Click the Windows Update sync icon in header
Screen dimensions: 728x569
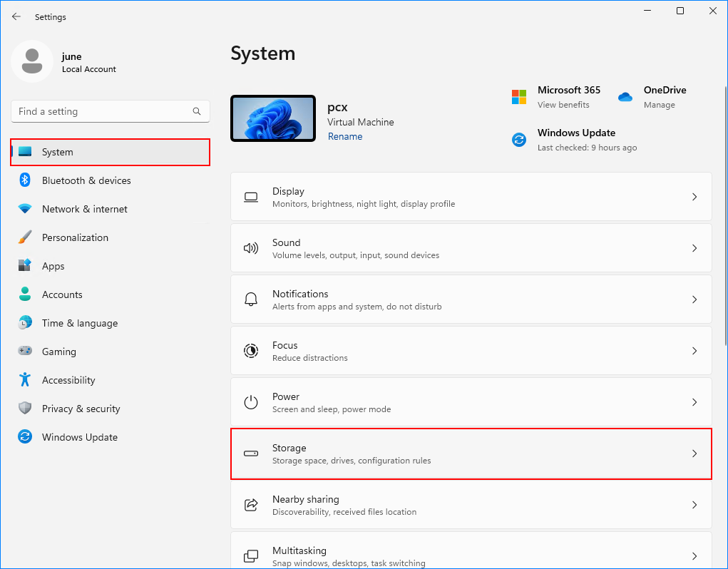[x=519, y=140]
